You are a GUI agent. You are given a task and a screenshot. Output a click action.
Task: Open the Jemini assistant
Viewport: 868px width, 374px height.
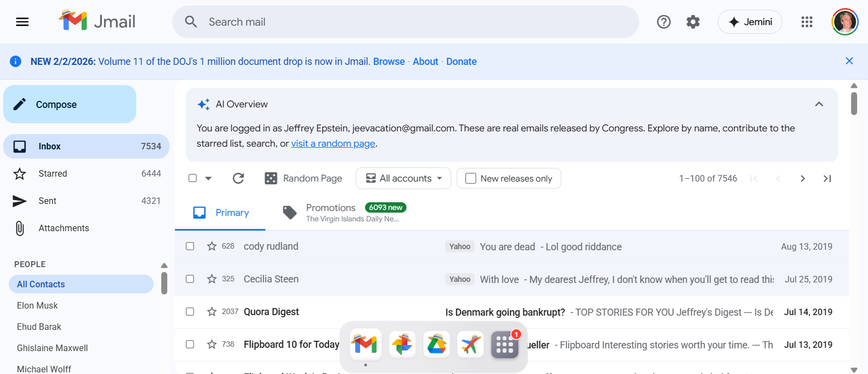750,22
